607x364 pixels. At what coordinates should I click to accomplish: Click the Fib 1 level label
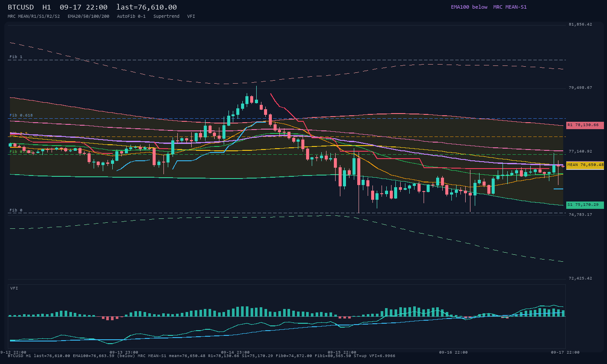point(16,57)
